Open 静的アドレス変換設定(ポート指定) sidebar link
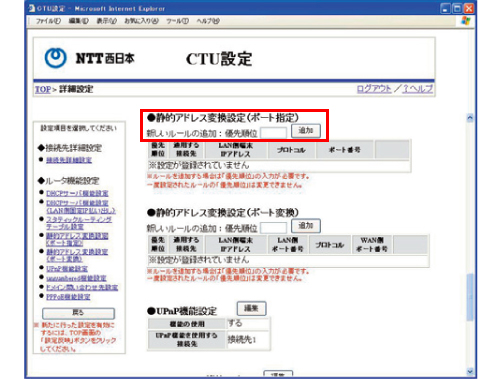The width and height of the screenshot is (500, 379). pyautogui.click(x=77, y=239)
